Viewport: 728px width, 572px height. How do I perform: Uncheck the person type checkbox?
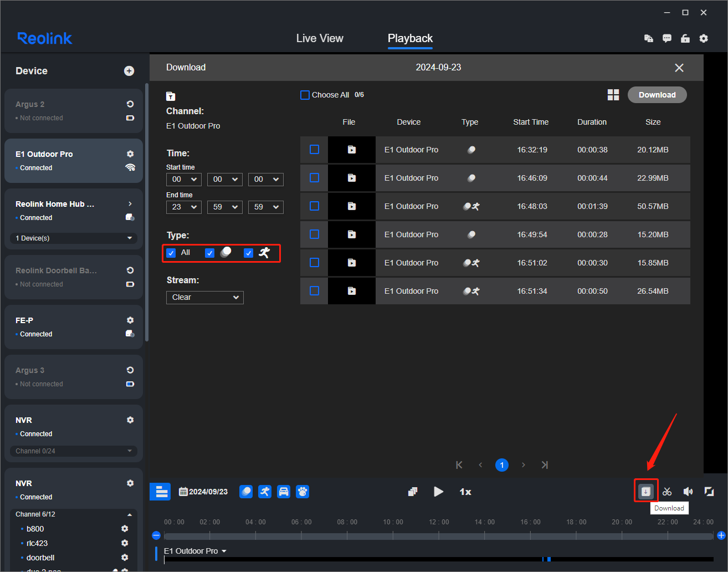(x=248, y=253)
